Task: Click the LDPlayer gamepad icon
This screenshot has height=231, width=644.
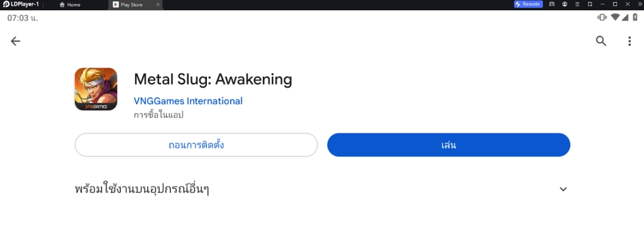Action: (552, 4)
